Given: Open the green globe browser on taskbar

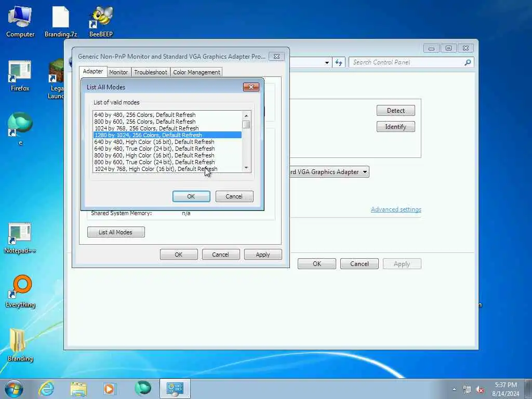Looking at the screenshot, I should pyautogui.click(x=142, y=389).
